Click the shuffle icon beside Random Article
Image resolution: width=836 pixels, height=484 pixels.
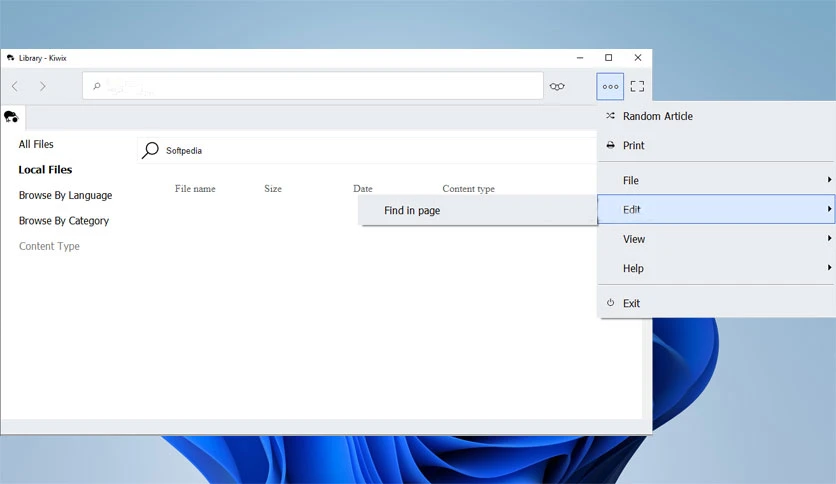click(610, 116)
